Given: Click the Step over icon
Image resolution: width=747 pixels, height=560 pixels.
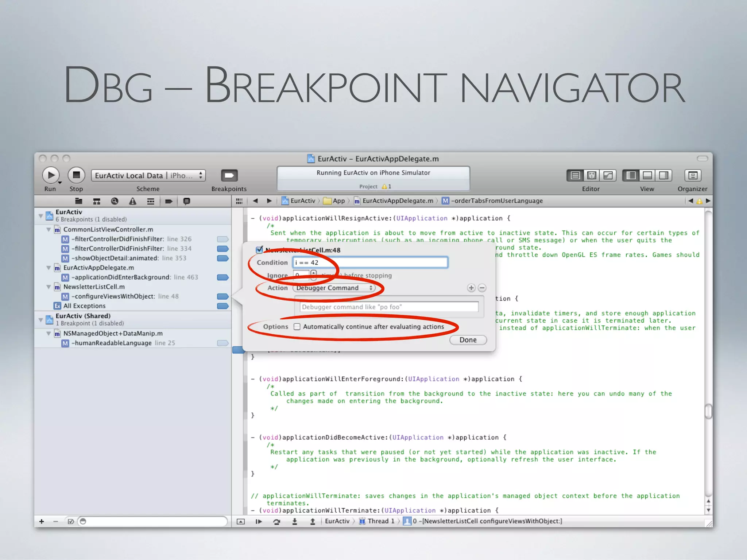Looking at the screenshot, I should 276,522.
